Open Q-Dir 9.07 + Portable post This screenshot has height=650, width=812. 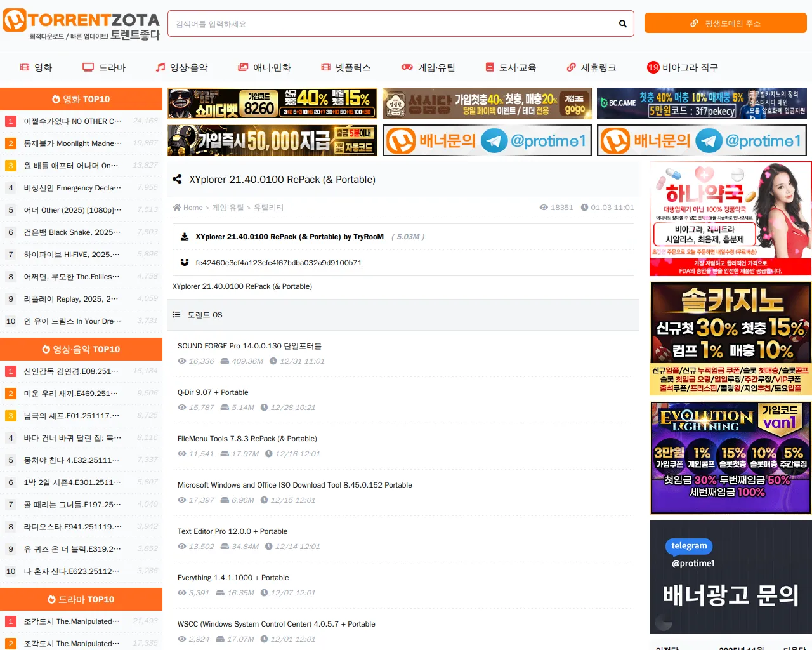point(213,392)
